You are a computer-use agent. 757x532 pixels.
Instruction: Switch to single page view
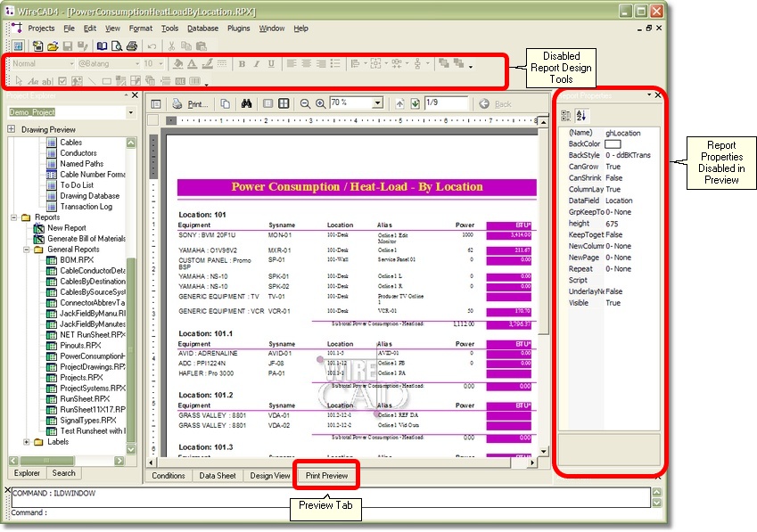click(x=268, y=103)
